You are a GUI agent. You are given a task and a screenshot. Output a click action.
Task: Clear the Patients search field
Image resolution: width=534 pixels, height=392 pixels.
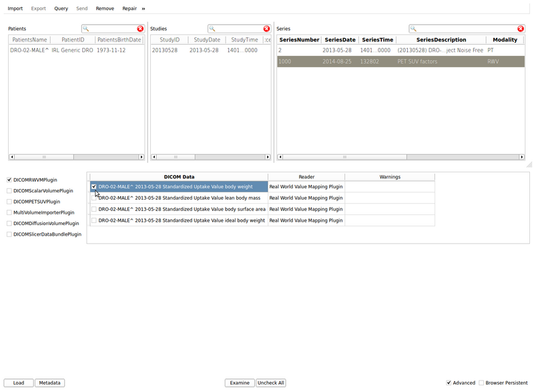(140, 29)
